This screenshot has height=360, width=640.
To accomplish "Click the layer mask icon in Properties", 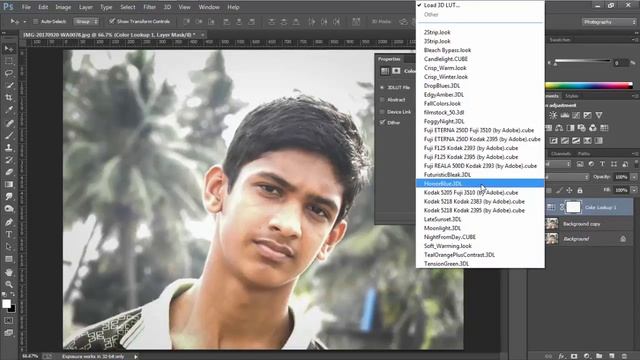I will pyautogui.click(x=396, y=71).
